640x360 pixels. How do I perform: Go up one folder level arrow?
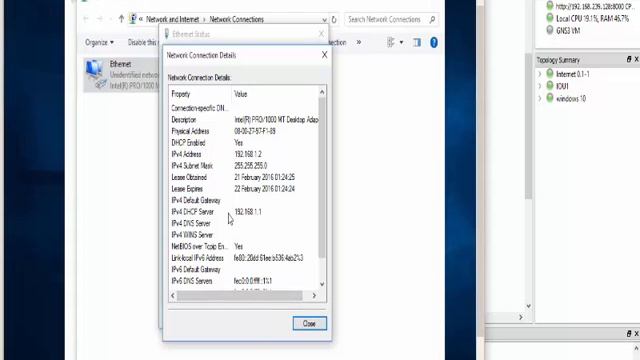click(x=121, y=19)
